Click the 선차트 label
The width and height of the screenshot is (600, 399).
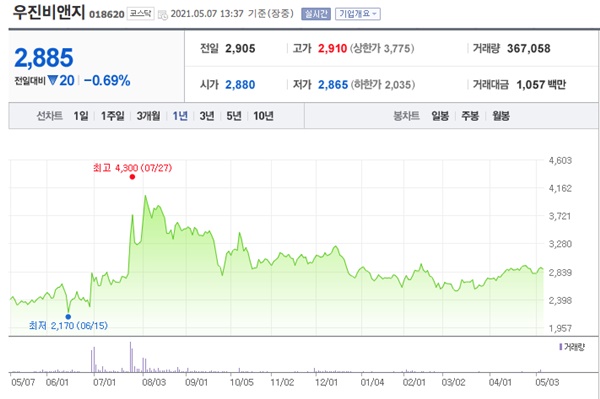tap(49, 116)
